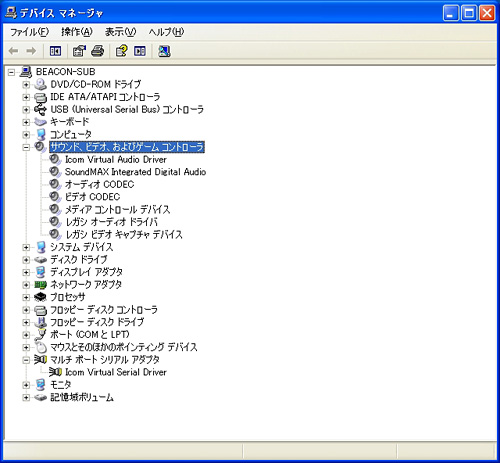The width and height of the screenshot is (500, 463).
Task: Click the Icom Virtual Serial Driver port icon
Action: coord(55,372)
